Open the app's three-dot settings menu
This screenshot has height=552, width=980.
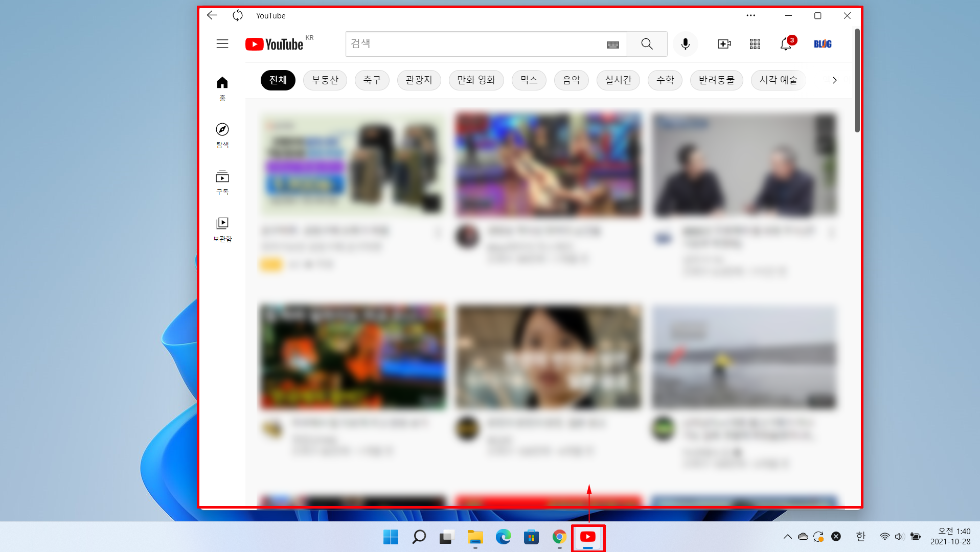750,15
